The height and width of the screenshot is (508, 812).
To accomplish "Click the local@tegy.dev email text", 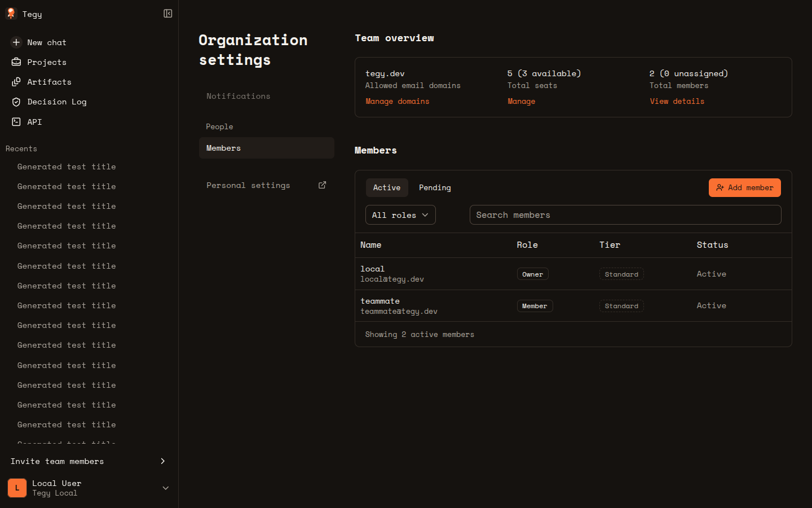I will [392, 279].
